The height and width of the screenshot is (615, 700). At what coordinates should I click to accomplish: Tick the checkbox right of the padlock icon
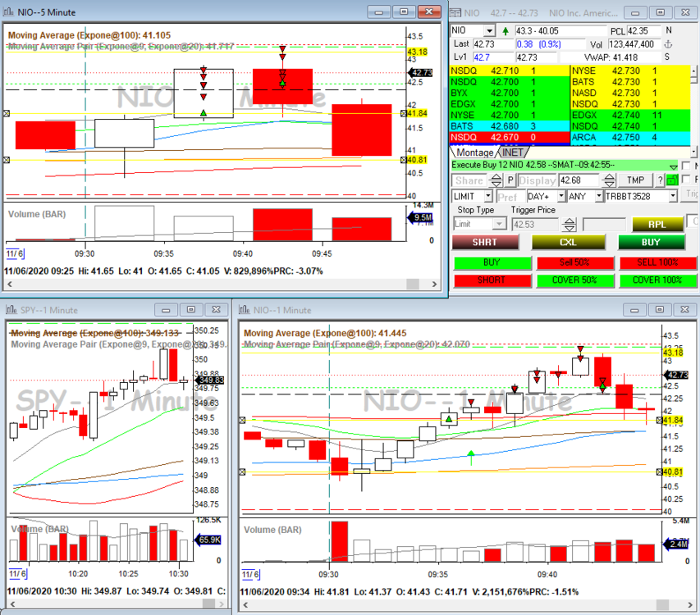pyautogui.click(x=686, y=180)
